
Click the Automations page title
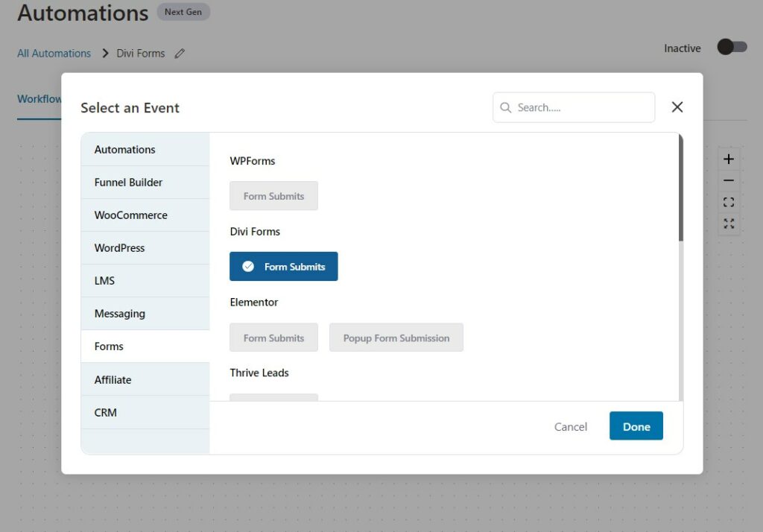(x=83, y=13)
